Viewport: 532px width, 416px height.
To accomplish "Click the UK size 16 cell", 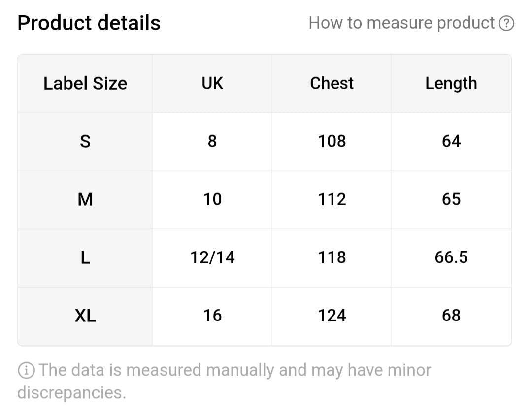I will point(212,317).
